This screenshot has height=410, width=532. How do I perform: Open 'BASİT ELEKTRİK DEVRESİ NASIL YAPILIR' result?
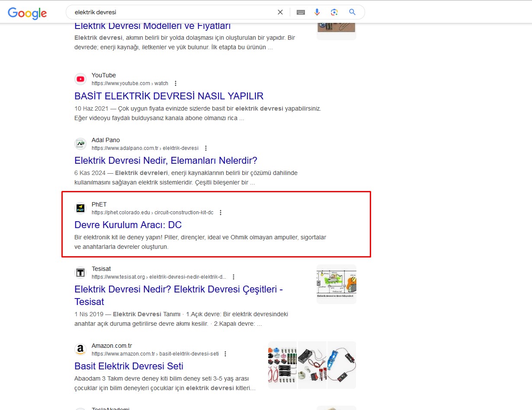coord(169,96)
